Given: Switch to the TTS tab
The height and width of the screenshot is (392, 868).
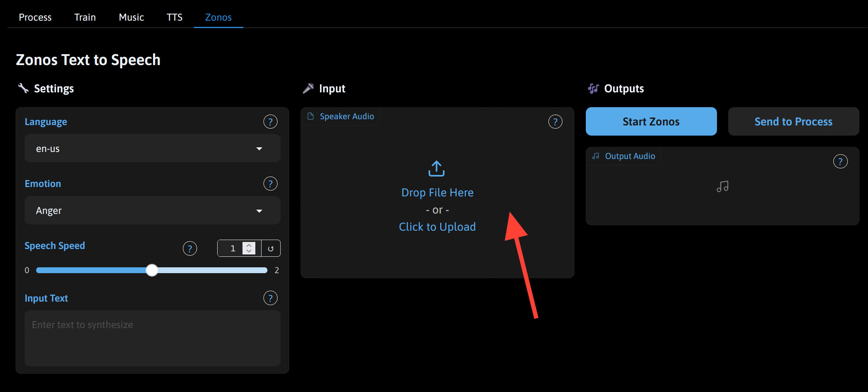Looking at the screenshot, I should (x=175, y=17).
